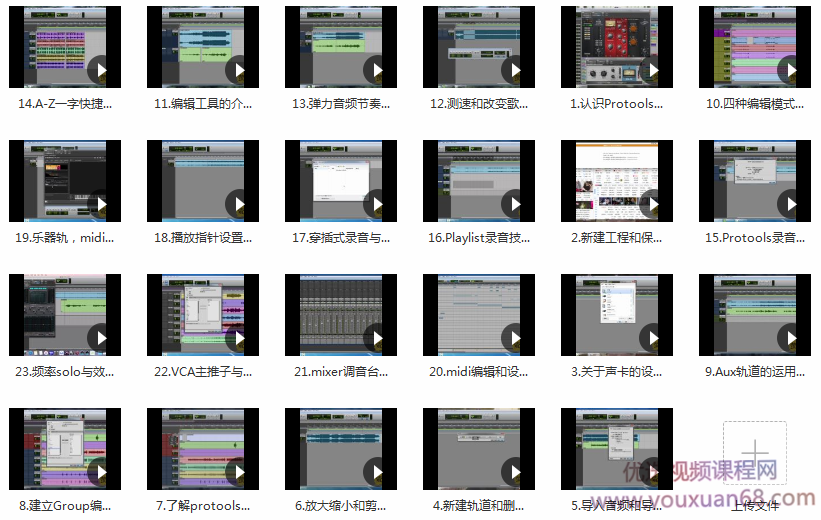821x520 pixels.
Task: Open thumbnail of 17.穿插式录音与
Action: (x=340, y=181)
